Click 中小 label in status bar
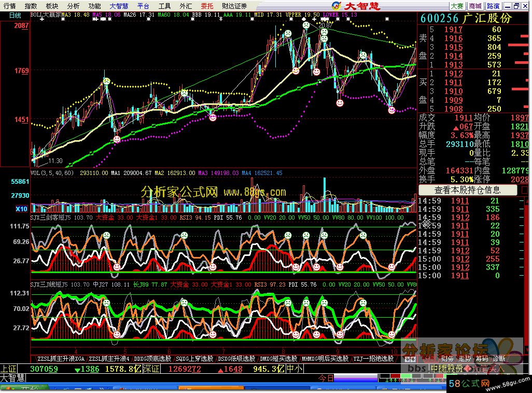Screen dimensions: 532x393 point(295,369)
